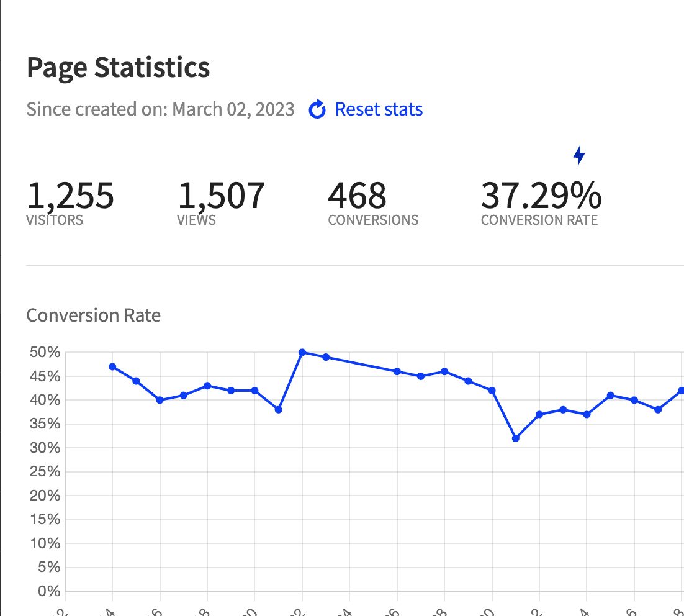Click the 10% y-axis label
684x616 pixels.
coord(45,543)
